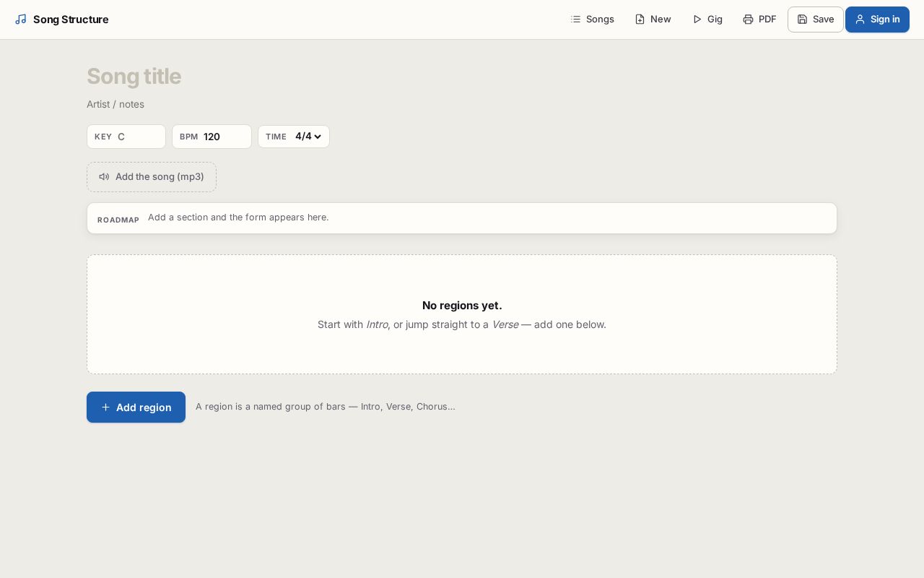Click the PDF printer icon
This screenshot has width=924, height=578.
coord(748,20)
